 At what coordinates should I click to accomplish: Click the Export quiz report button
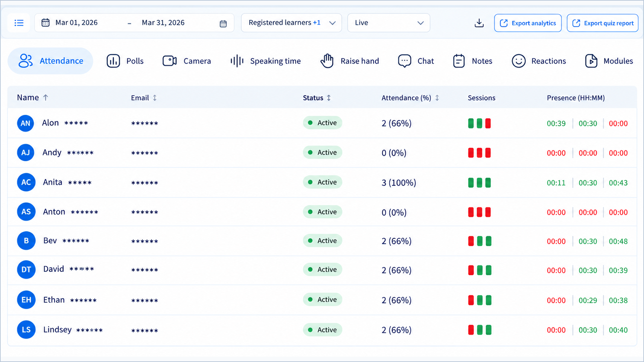pos(602,23)
